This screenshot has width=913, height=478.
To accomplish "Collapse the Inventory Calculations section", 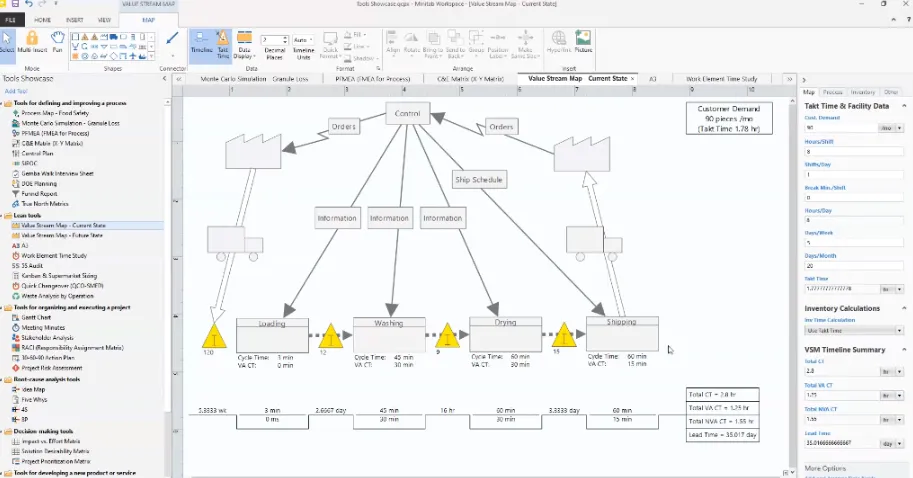I will coord(904,308).
